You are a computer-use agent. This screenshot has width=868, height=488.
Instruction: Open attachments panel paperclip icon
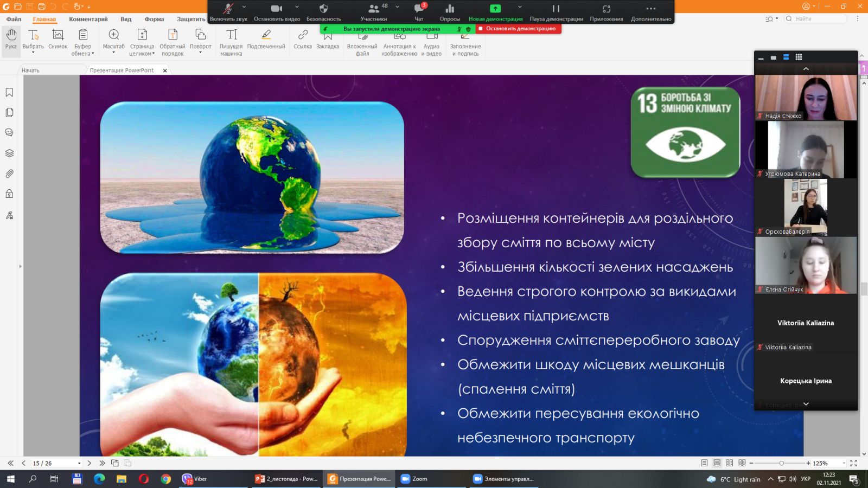pos(9,174)
